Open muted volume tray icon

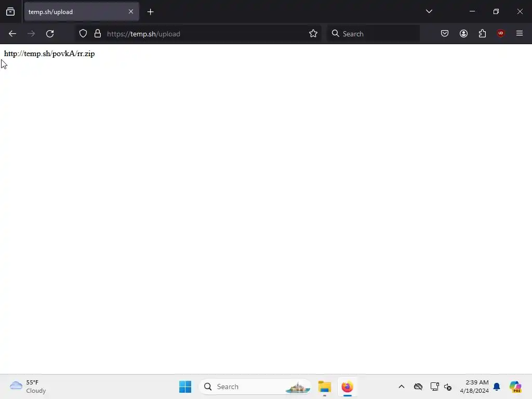tap(448, 387)
